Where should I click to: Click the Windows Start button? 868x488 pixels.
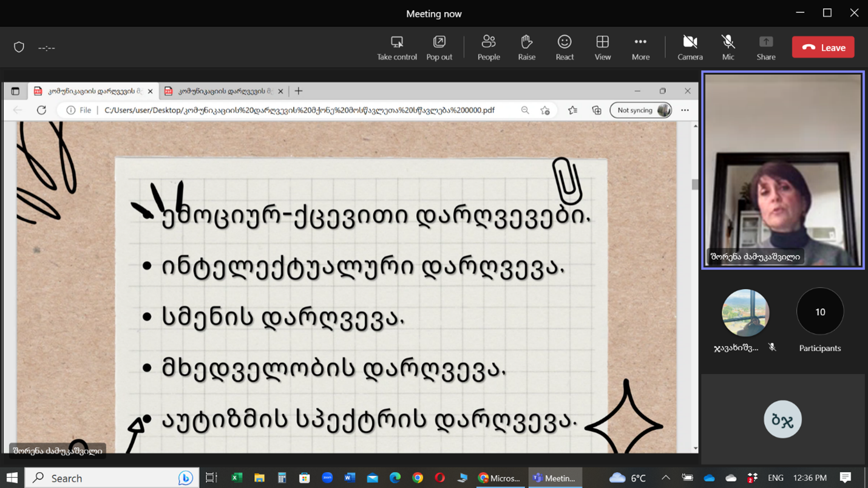click(x=12, y=478)
